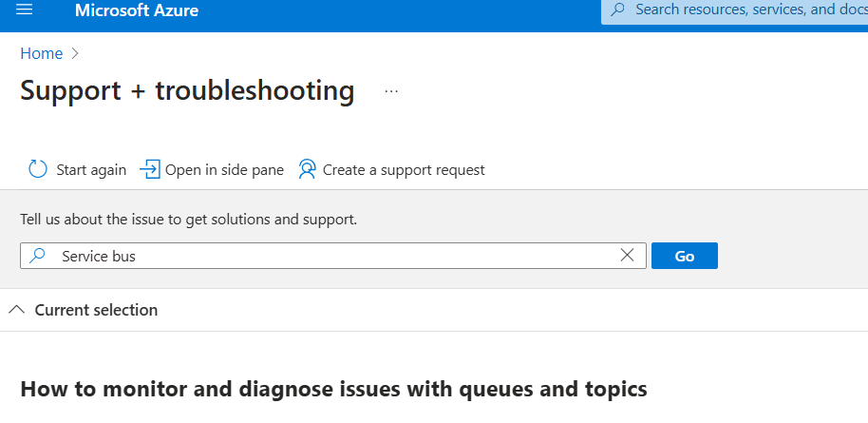Click the Current selection heading text

[x=96, y=310]
